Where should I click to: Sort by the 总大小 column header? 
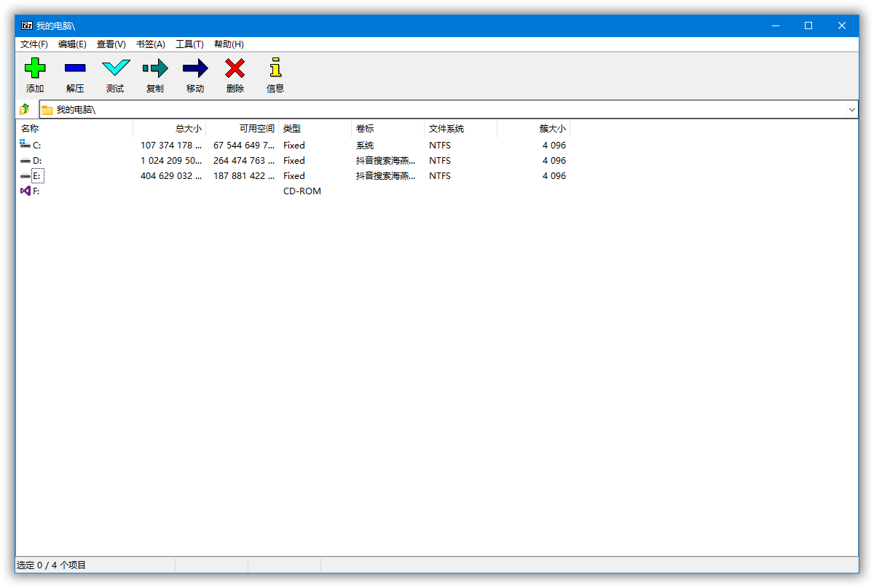pyautogui.click(x=170, y=129)
